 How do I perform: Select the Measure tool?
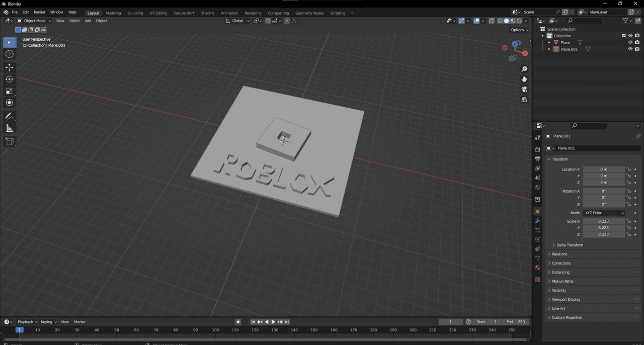(10, 128)
